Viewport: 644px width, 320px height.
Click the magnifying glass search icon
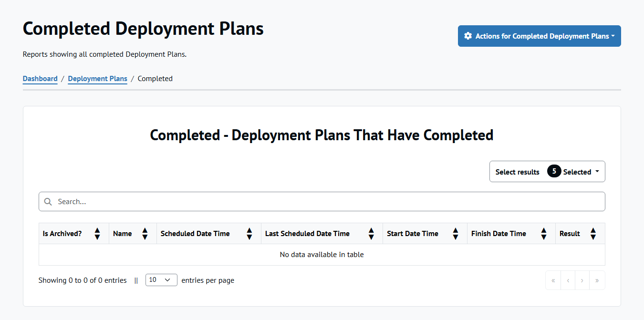pyautogui.click(x=48, y=202)
